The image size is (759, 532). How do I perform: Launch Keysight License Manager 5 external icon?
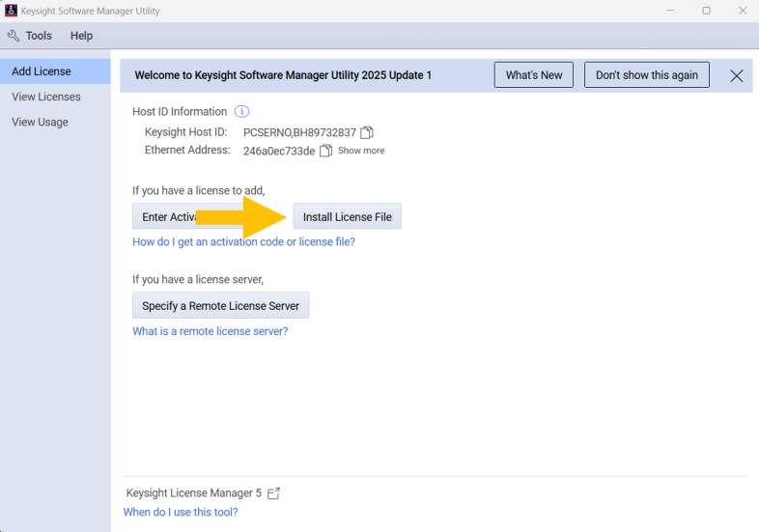click(x=273, y=493)
